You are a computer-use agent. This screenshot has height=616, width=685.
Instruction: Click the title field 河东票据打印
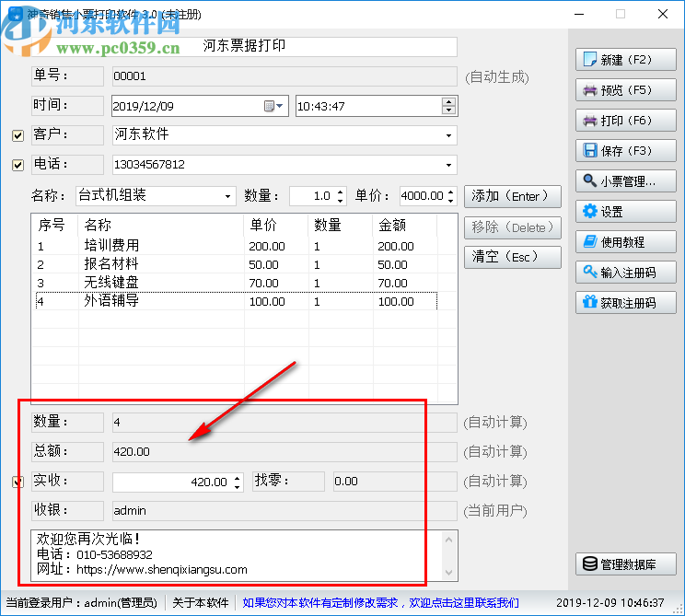tap(244, 46)
